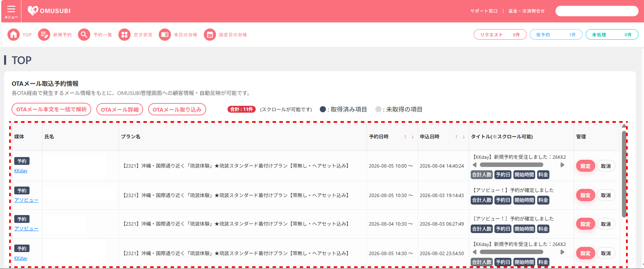
Task: Click 取消 in 14:40:24 row
Action: tap(606, 166)
